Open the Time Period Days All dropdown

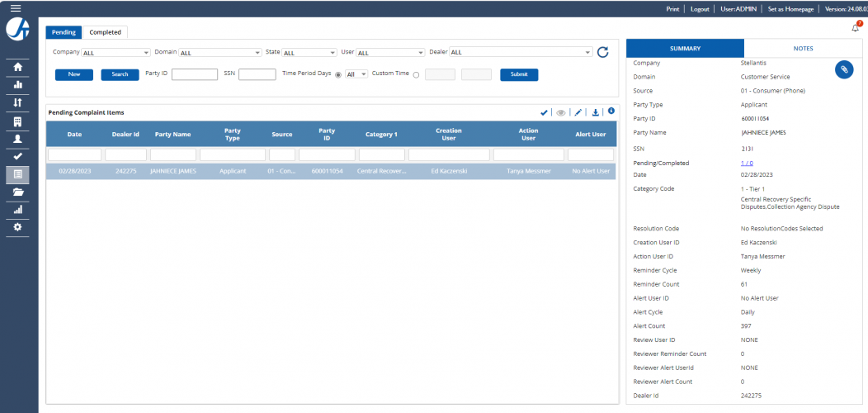coord(356,74)
